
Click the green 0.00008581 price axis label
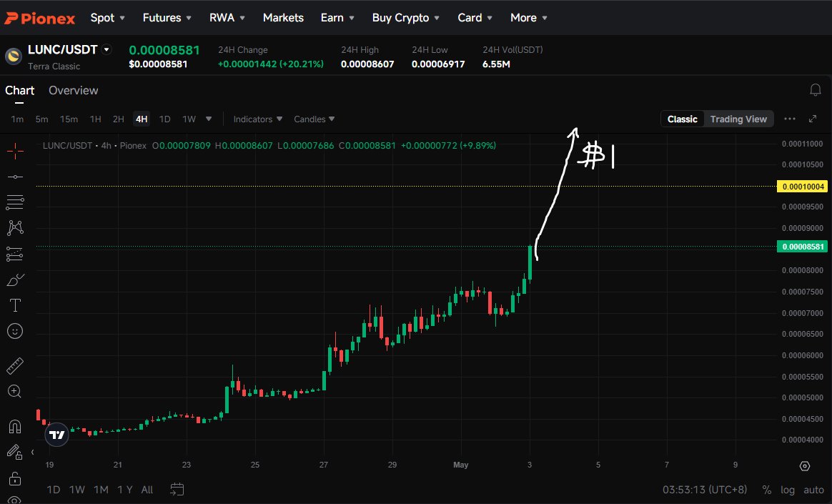tap(803, 246)
